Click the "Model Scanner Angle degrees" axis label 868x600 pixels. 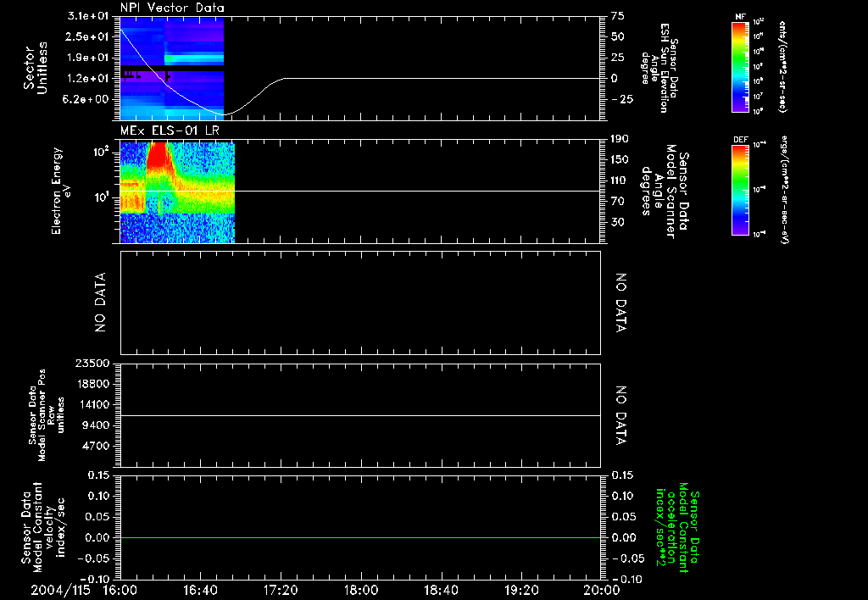pos(665,192)
